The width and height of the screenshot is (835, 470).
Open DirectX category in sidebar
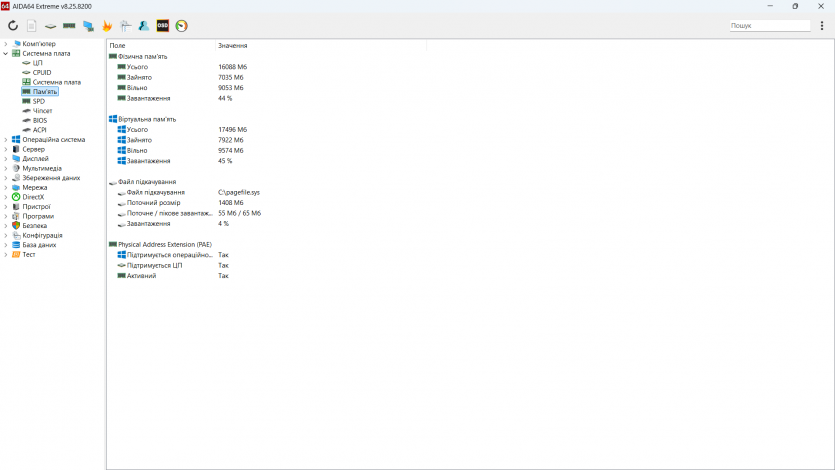(33, 197)
